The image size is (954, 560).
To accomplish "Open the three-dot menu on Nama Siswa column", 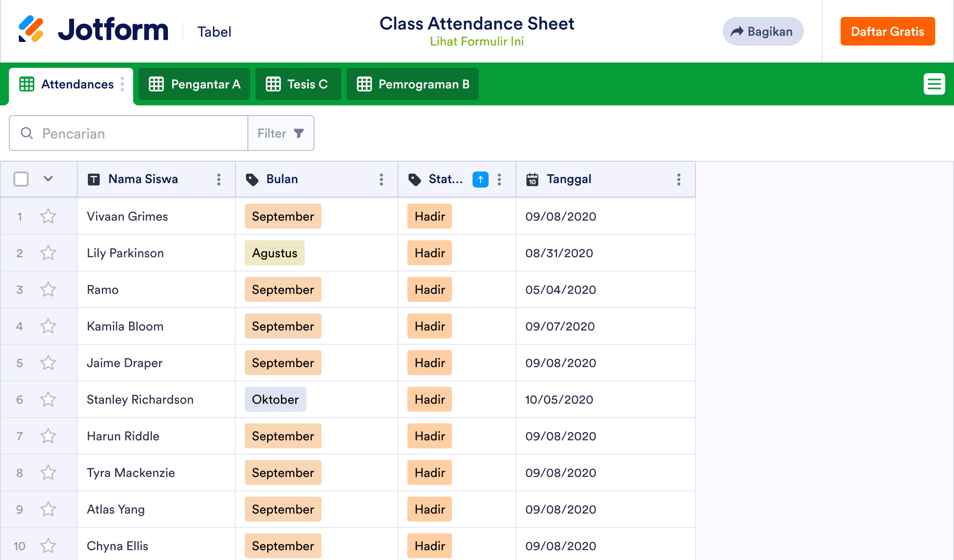I will (219, 179).
